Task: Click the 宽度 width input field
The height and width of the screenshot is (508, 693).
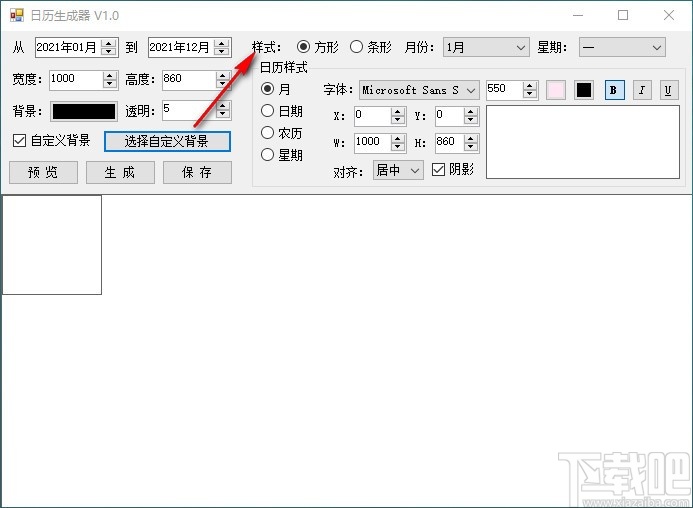Action: pyautogui.click(x=76, y=80)
